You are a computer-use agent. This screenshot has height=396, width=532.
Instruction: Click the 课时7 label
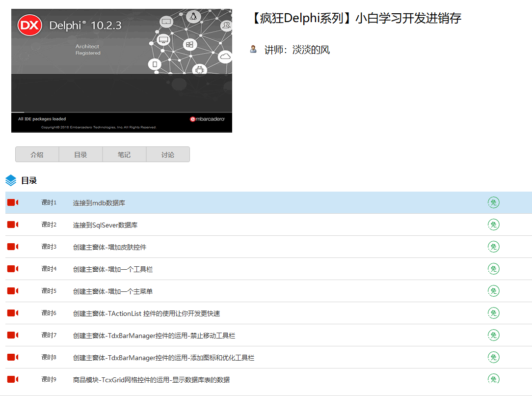49,335
